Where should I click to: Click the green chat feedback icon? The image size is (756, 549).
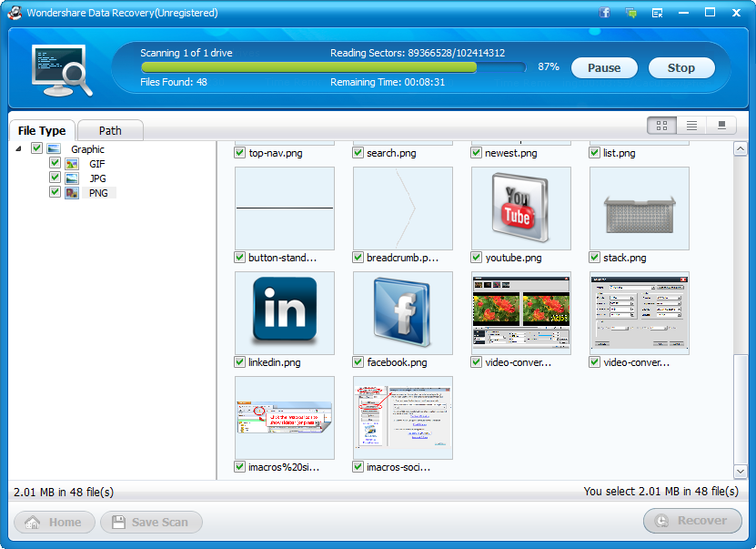click(631, 13)
